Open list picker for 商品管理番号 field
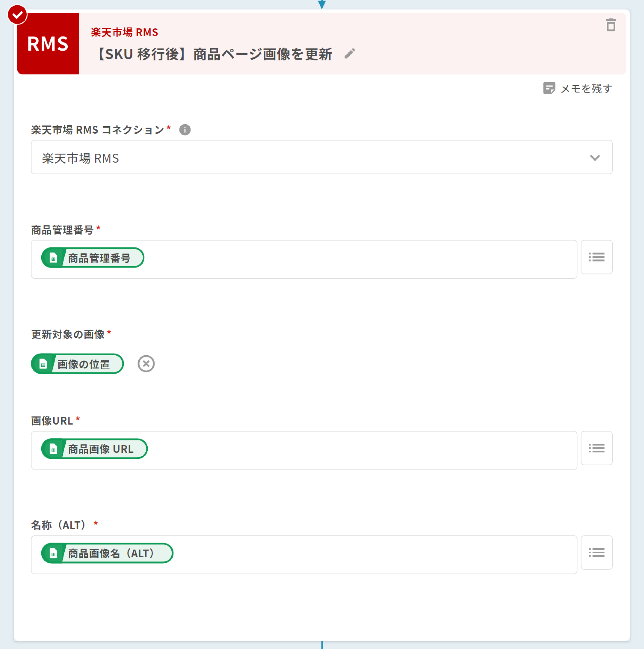Image resolution: width=644 pixels, height=649 pixels. pos(596,257)
